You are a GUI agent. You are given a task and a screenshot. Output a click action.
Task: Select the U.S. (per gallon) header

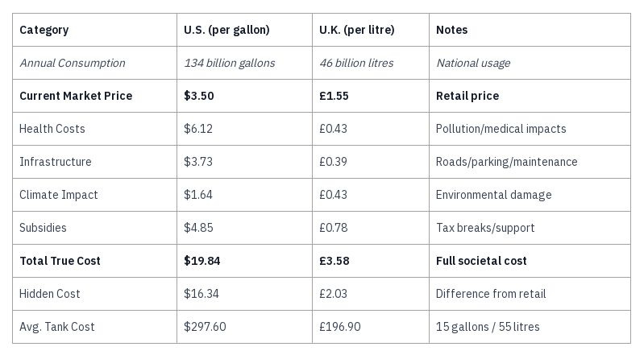(244, 30)
